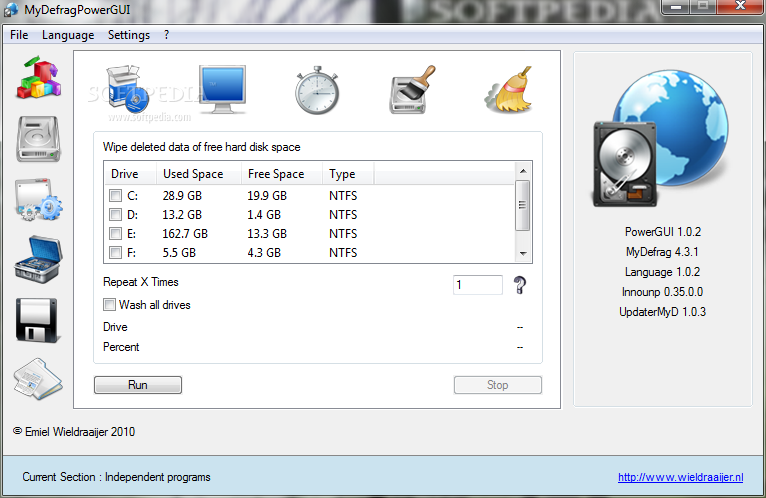The height and width of the screenshot is (498, 766).
Task: Open the blue toolbox sidebar icon
Action: point(38,260)
